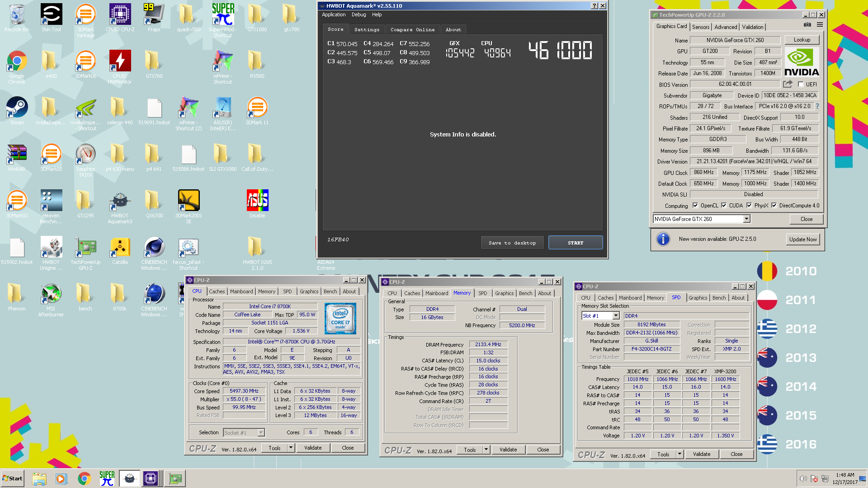
Task: Click NVIDIA logo in GPU-Z
Action: click(802, 63)
